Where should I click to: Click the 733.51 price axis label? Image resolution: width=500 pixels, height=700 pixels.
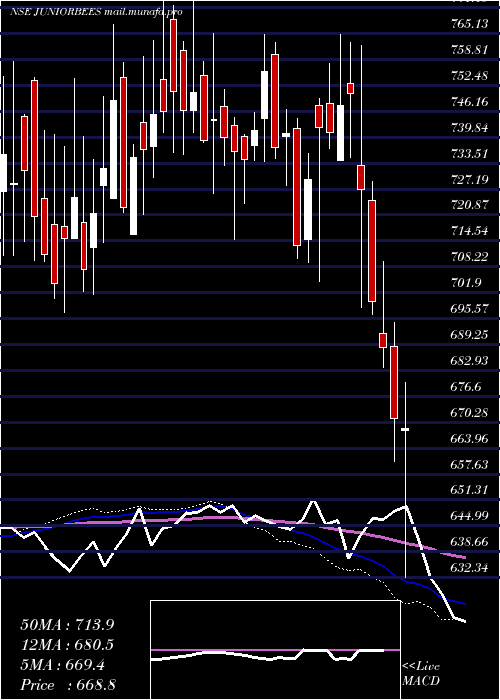point(469,154)
